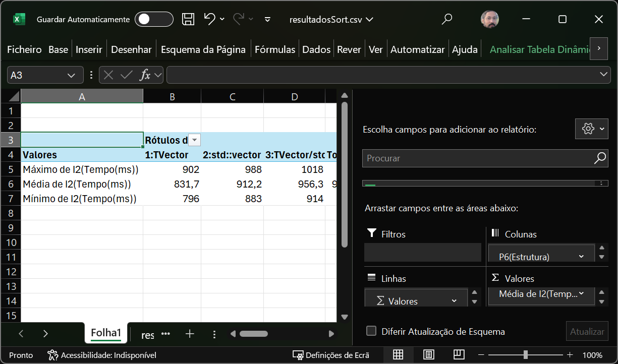
Task: Click the Enter checkmark in formula bar
Action: tap(127, 75)
